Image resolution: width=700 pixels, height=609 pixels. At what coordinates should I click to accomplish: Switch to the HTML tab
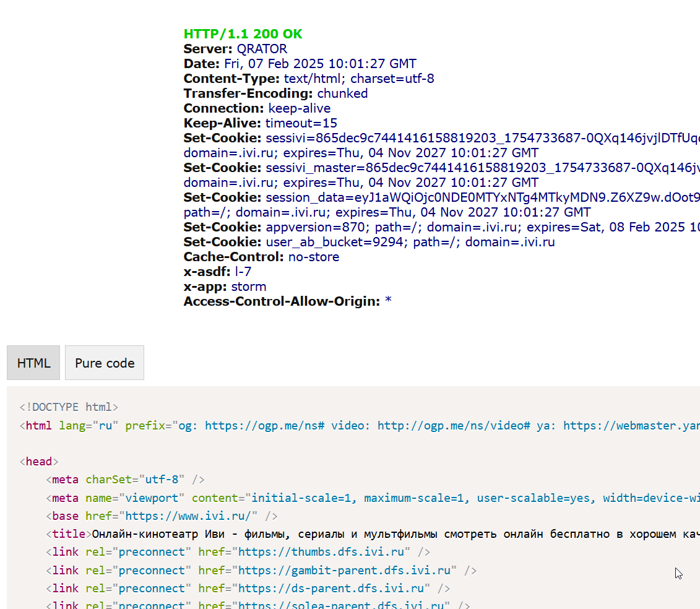[x=33, y=363]
